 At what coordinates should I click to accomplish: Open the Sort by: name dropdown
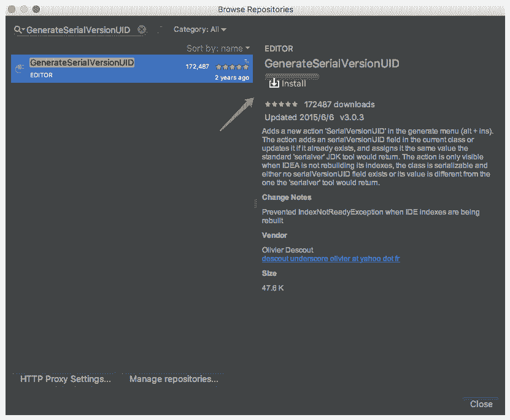pyautogui.click(x=218, y=48)
